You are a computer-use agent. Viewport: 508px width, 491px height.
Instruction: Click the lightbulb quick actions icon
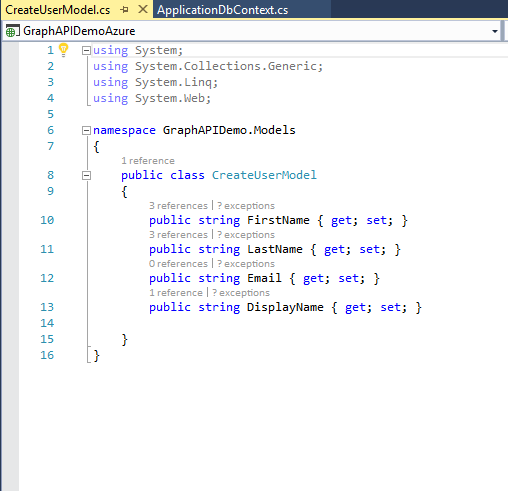[x=63, y=50]
